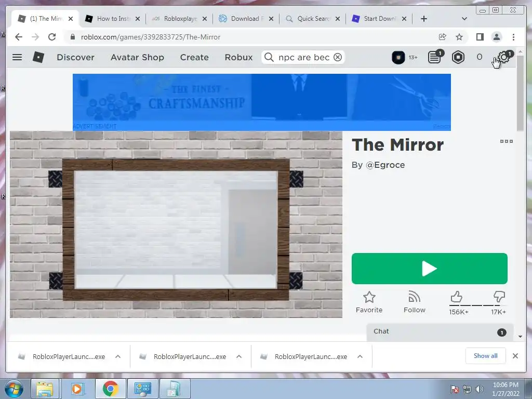Dislike the game with thumbs down
This screenshot has width=532, height=399.
499,297
